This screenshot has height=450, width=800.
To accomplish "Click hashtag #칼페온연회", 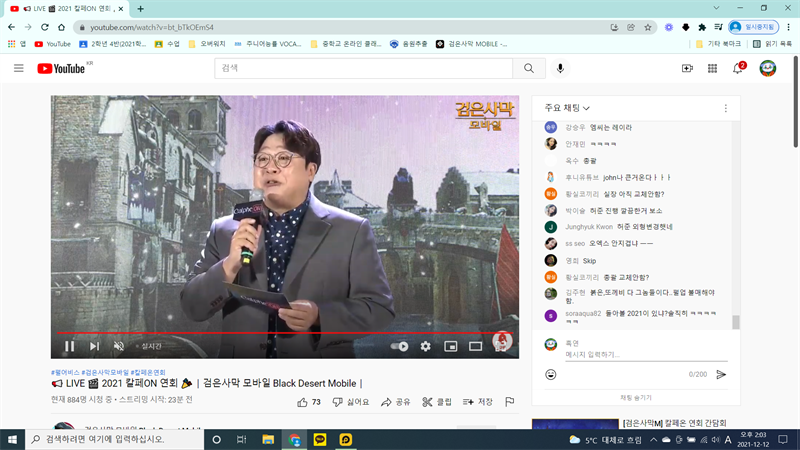I will (x=148, y=372).
